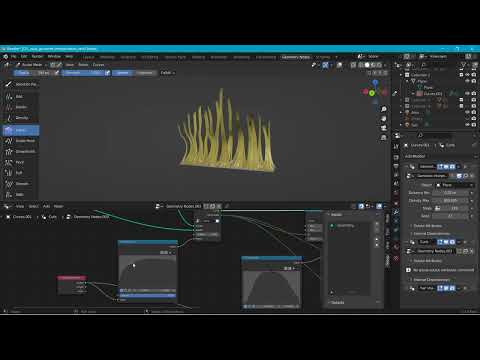Viewport: 480px width, 360px height.
Task: Switch to material preview shading
Action: coord(373,65)
